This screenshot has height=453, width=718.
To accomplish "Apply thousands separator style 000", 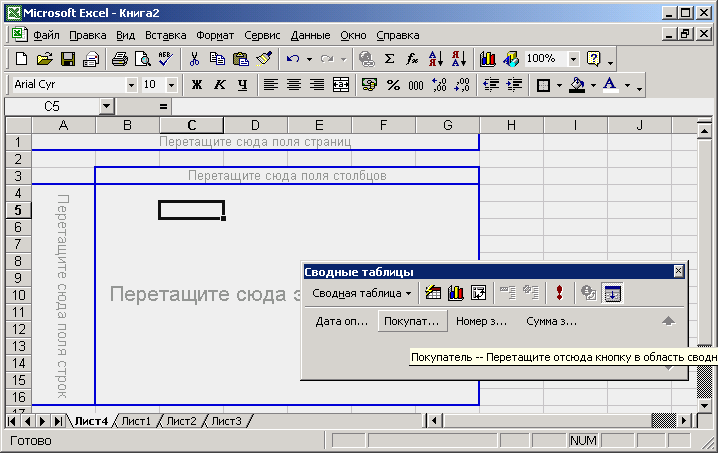I will pyautogui.click(x=416, y=85).
